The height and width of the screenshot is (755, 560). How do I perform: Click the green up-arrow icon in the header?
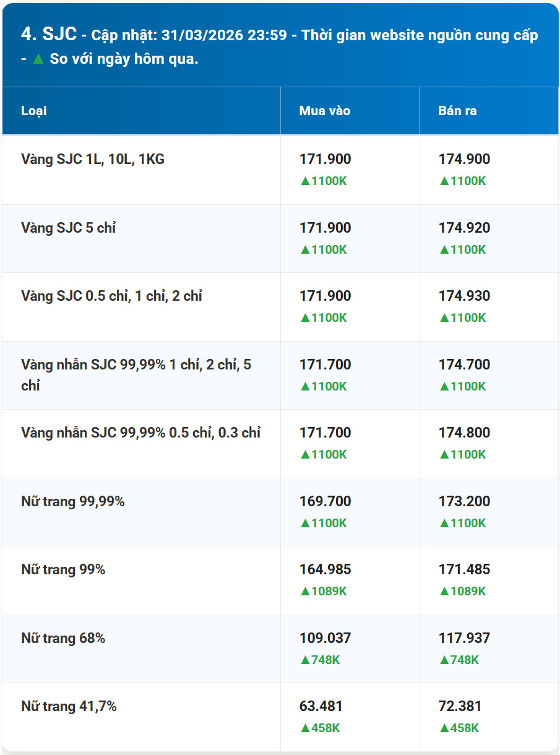coord(38,60)
